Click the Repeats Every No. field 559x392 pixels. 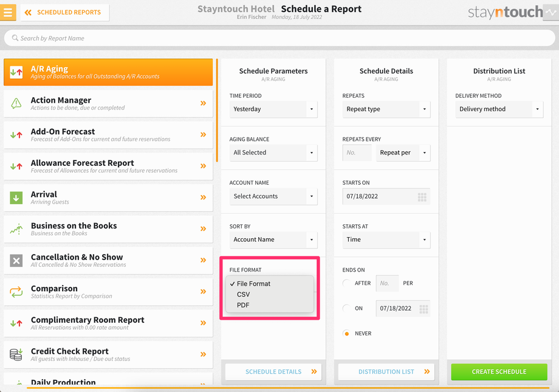[x=357, y=153]
